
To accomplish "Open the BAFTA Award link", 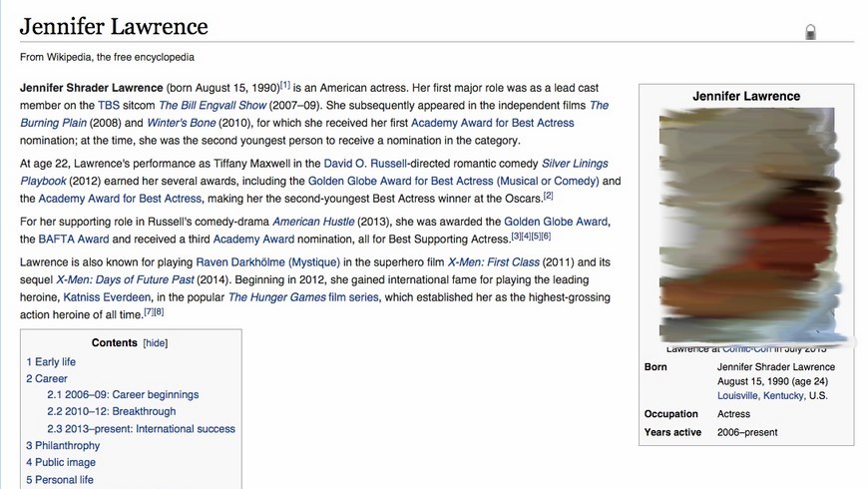I will [67, 240].
